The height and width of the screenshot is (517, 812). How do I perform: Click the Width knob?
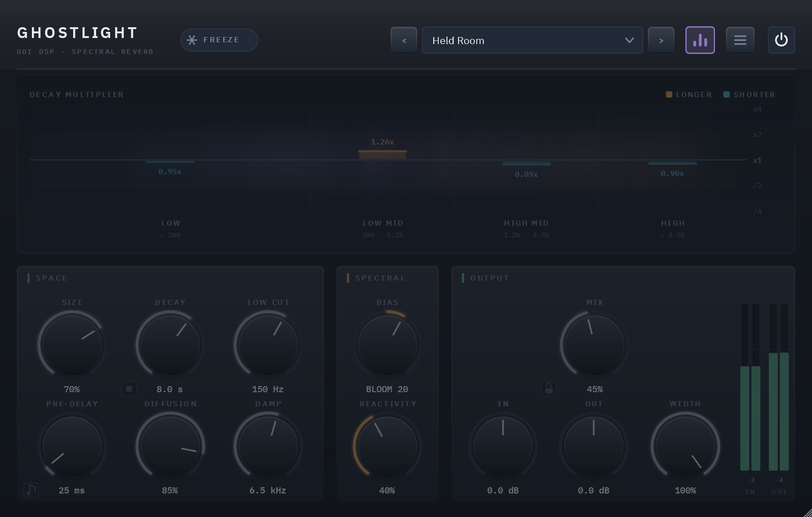click(x=685, y=446)
